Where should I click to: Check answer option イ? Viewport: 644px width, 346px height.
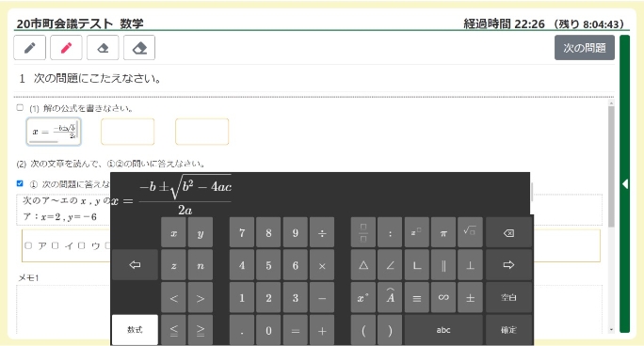(56, 245)
